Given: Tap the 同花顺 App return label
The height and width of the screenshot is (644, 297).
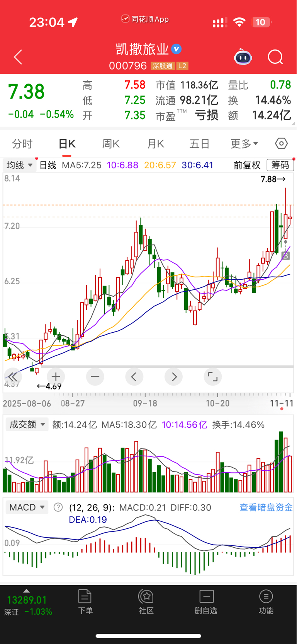Looking at the screenshot, I should click(145, 19).
